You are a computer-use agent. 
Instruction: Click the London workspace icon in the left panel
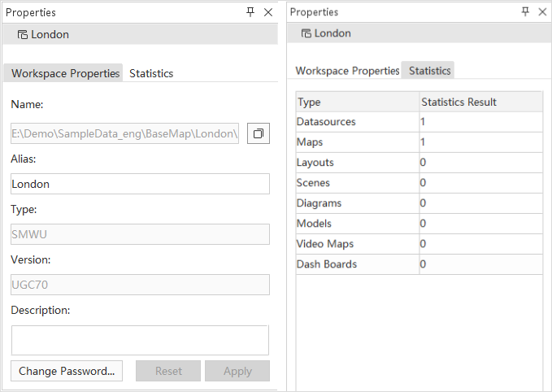22,35
